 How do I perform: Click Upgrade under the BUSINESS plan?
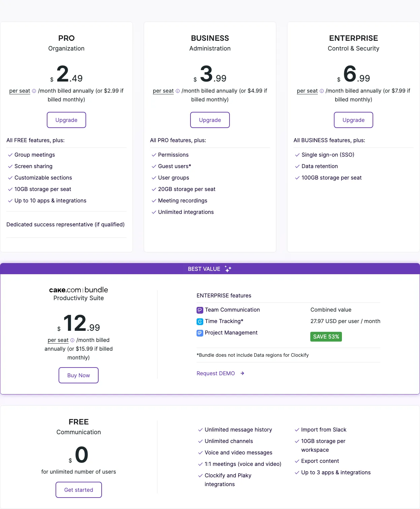[210, 120]
